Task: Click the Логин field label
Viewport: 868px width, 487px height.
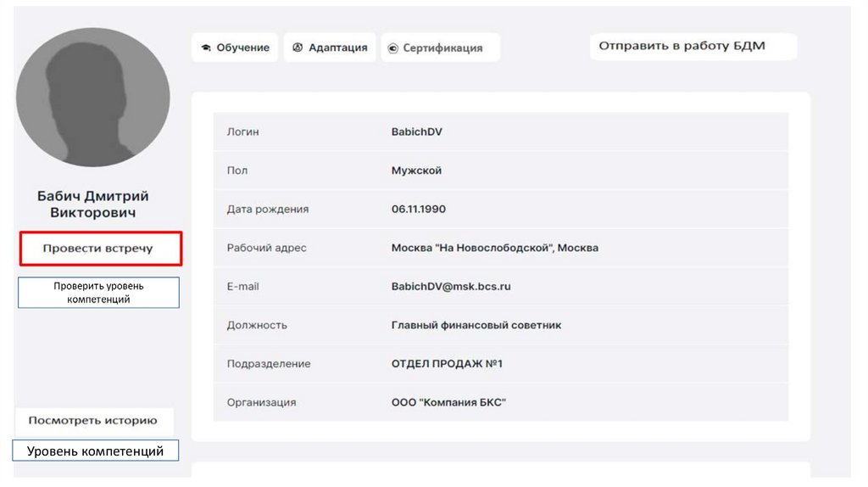Action: pyautogui.click(x=243, y=132)
